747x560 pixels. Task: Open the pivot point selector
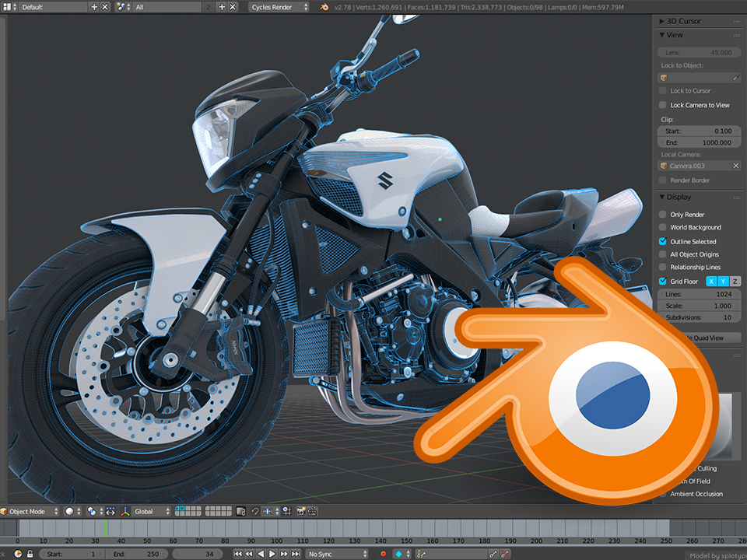[94, 512]
